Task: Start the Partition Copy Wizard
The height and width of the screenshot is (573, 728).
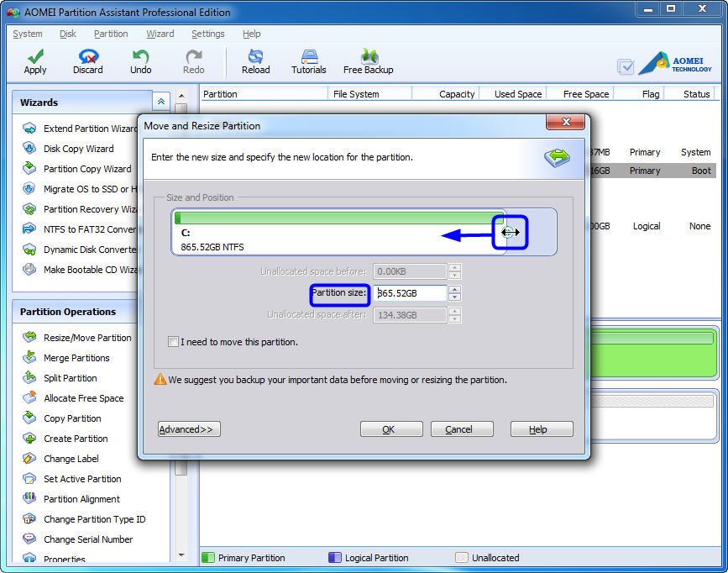Action: [77, 169]
